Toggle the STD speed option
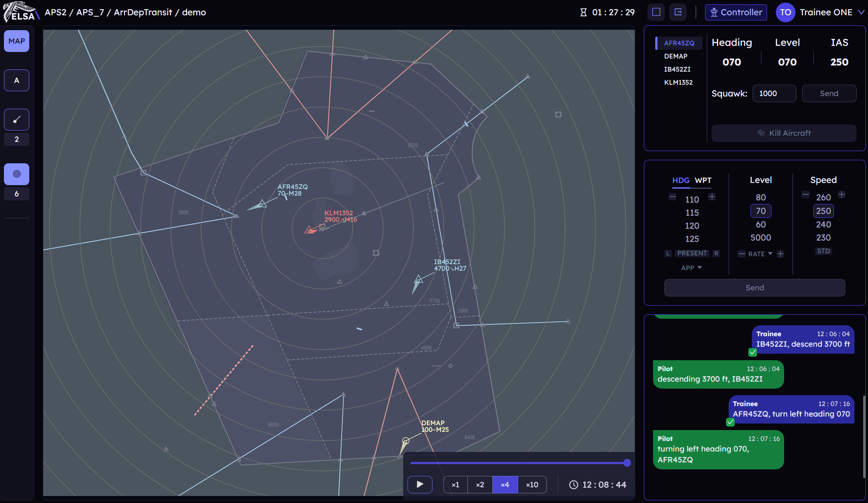 pos(823,251)
